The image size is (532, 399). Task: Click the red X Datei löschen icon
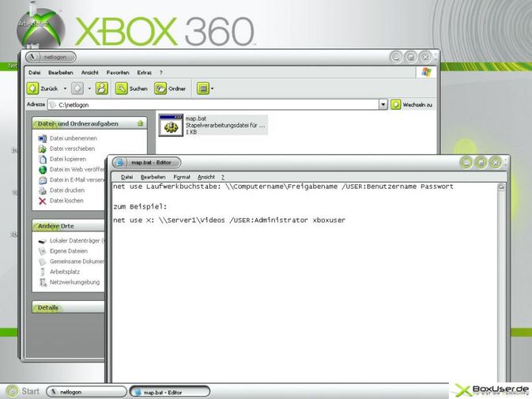(43, 201)
